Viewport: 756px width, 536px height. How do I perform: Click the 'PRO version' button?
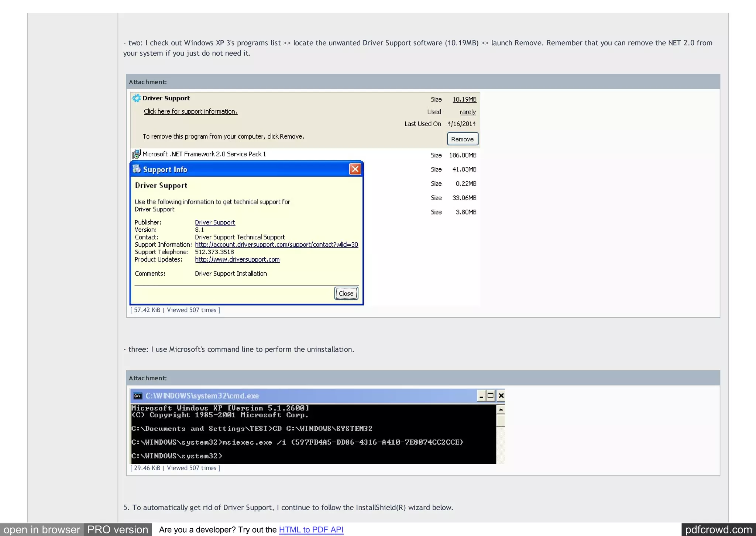[x=118, y=530]
